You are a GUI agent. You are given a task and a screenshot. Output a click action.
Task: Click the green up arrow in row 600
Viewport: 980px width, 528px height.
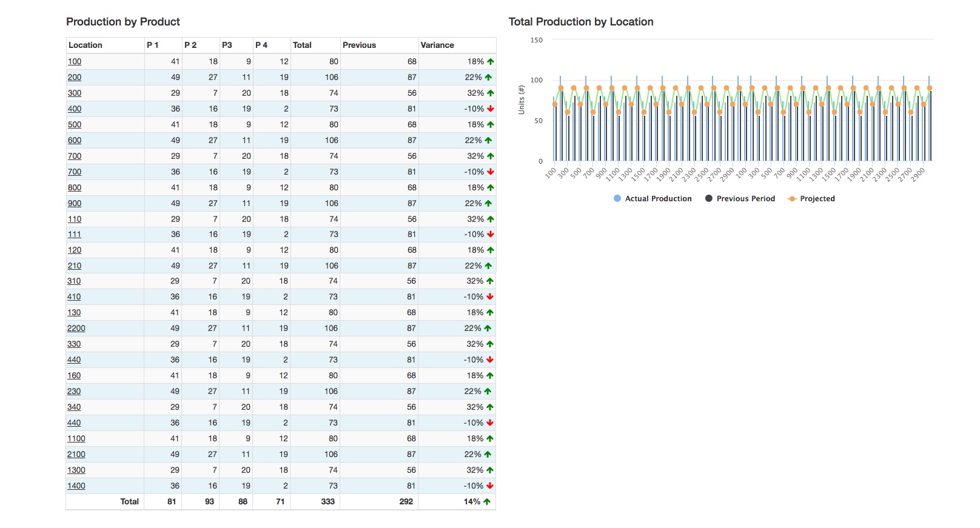click(x=488, y=140)
